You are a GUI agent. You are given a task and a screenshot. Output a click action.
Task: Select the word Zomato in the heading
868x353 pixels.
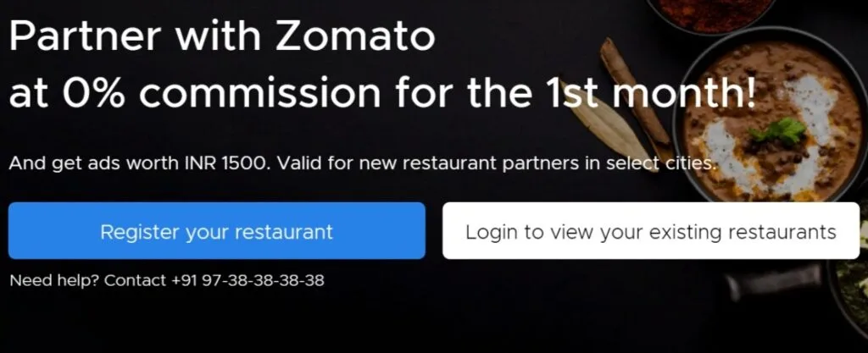355,36
